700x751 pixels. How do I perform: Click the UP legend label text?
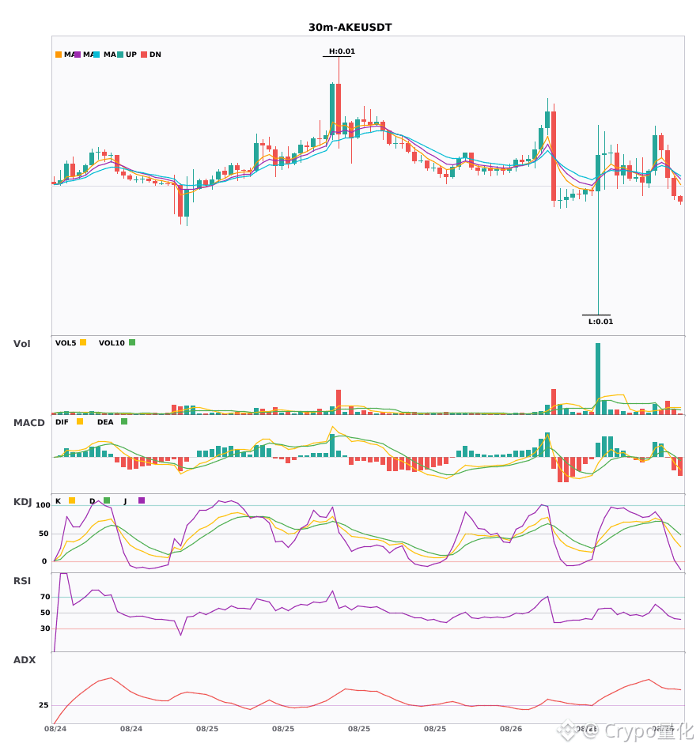coord(131,55)
